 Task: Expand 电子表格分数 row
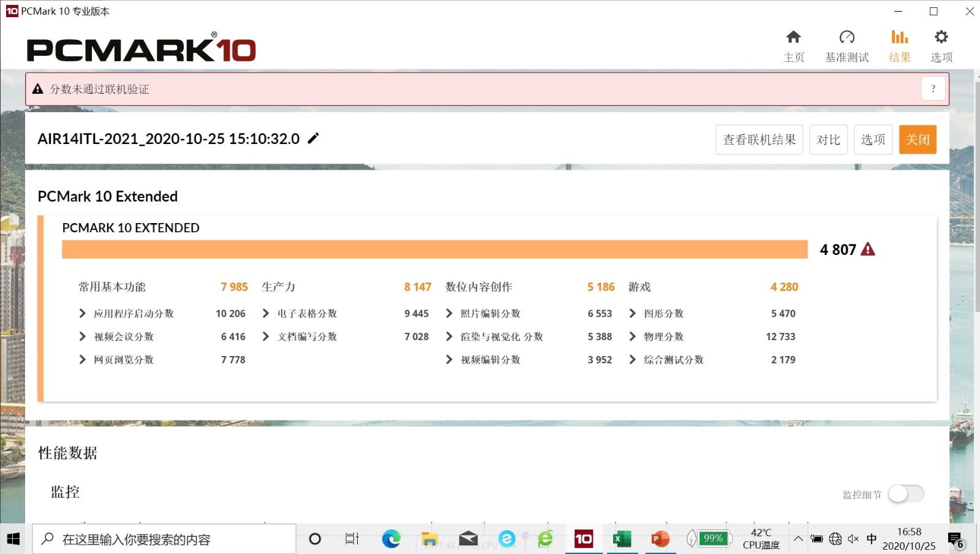[x=266, y=313]
